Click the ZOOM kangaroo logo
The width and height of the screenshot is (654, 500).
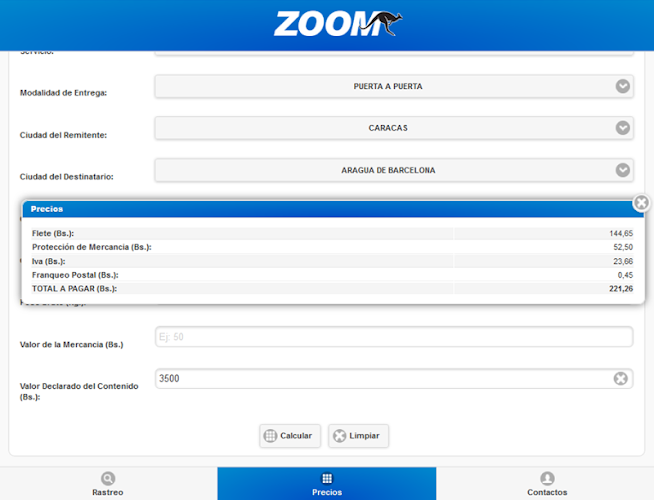coord(338,24)
